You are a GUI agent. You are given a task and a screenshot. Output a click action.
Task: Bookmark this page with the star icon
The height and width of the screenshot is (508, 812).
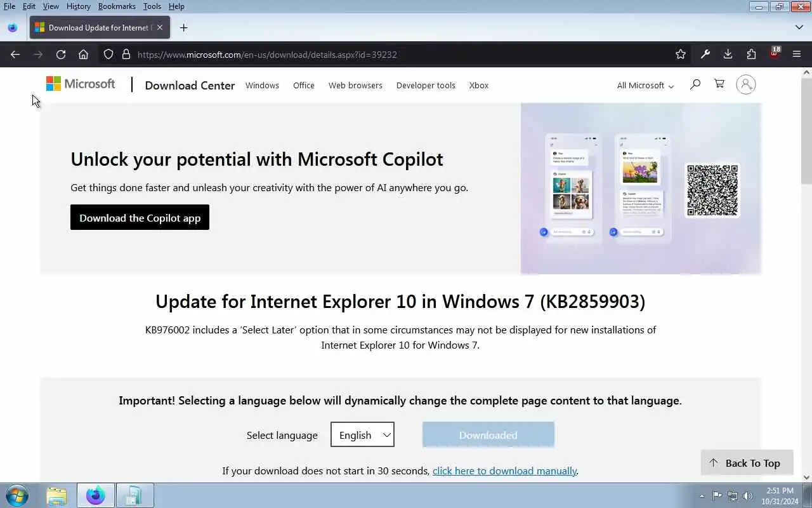tap(681, 55)
